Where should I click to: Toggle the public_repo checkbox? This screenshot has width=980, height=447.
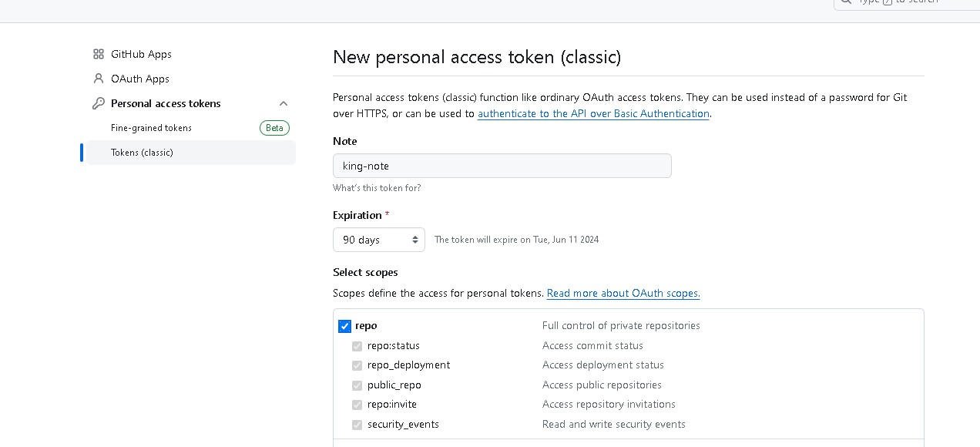coord(357,385)
